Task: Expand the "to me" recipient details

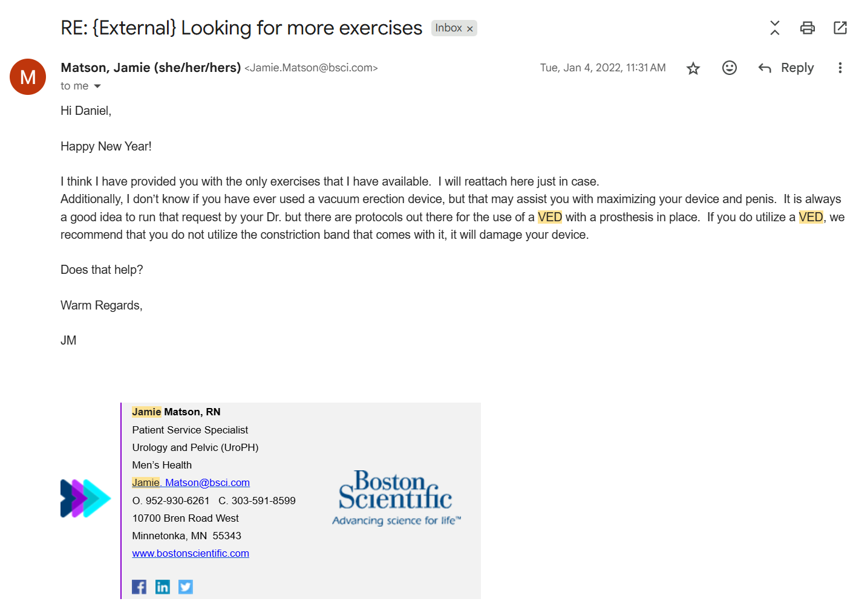Action: [x=97, y=86]
